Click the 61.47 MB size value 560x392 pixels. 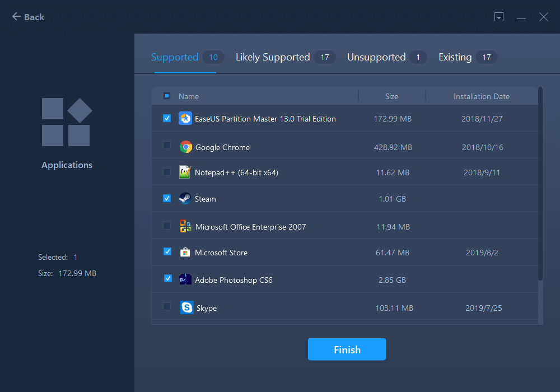coord(393,253)
